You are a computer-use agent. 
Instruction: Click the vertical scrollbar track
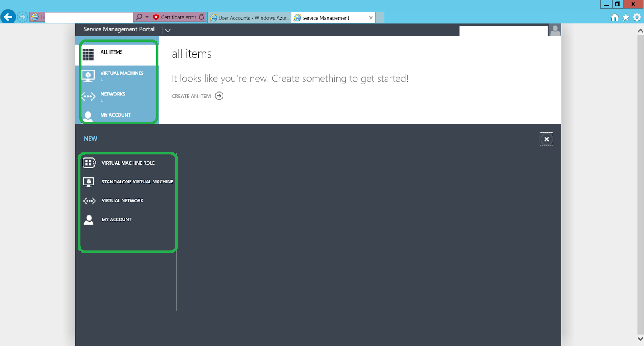640,184
